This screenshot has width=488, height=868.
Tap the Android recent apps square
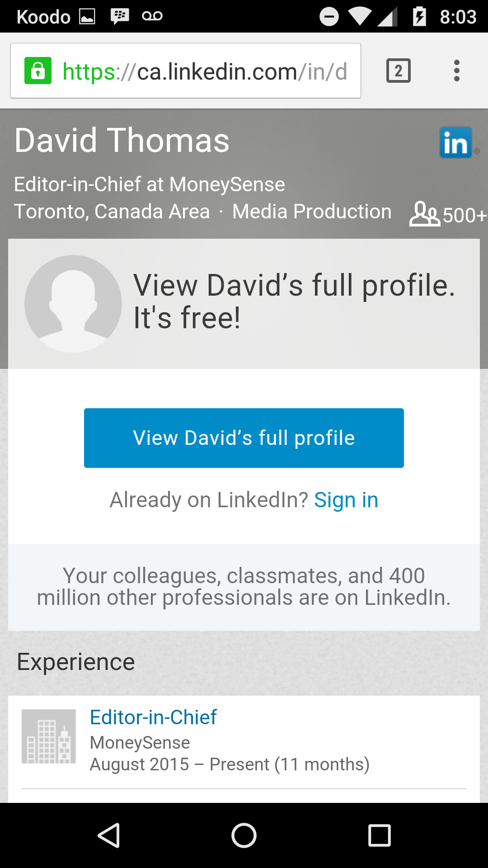pyautogui.click(x=380, y=835)
